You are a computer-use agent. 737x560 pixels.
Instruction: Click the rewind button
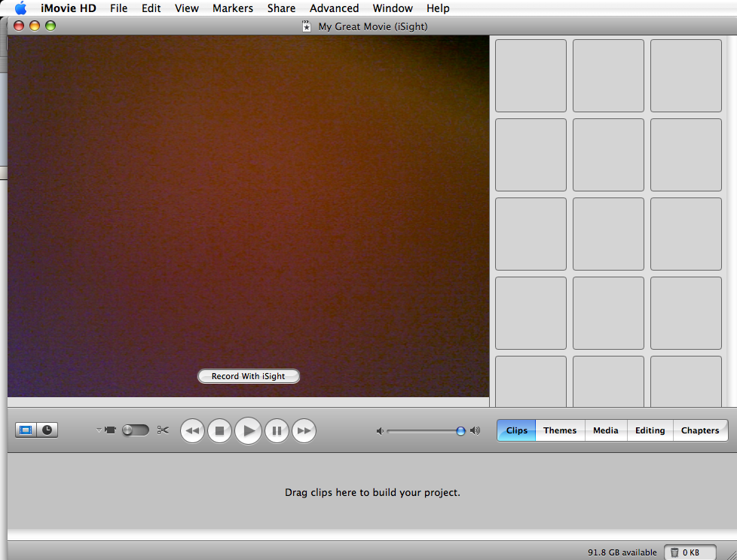(x=192, y=430)
